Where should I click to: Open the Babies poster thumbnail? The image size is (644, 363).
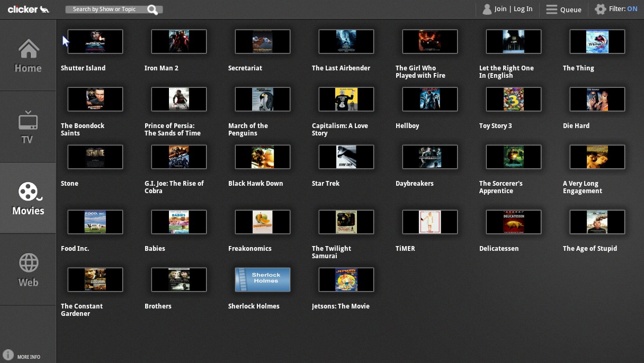tap(179, 222)
